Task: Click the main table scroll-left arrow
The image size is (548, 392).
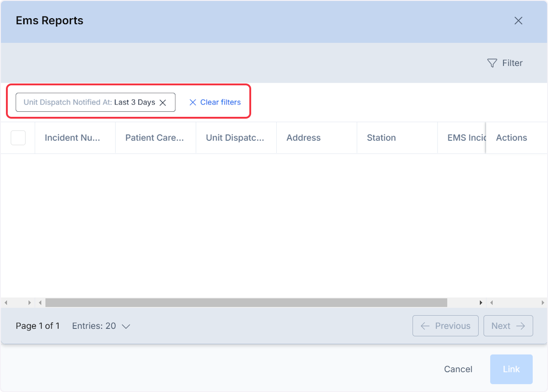Action: pyautogui.click(x=40, y=303)
